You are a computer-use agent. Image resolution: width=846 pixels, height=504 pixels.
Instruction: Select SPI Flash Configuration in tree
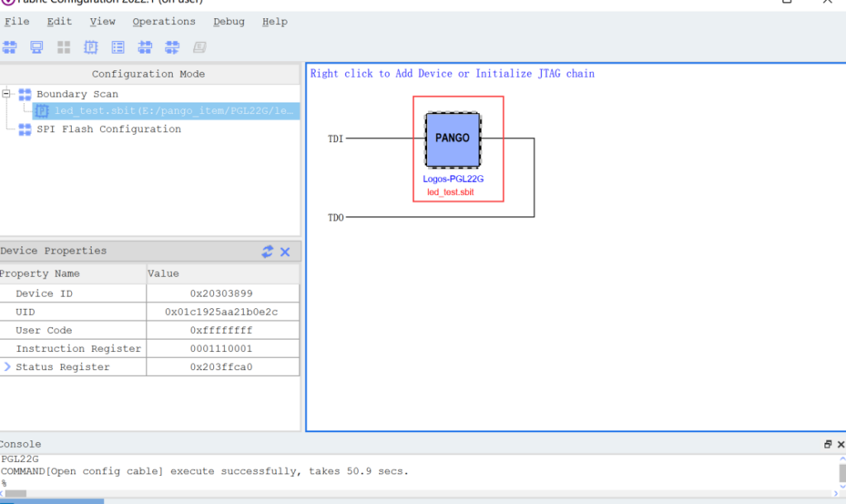point(108,129)
